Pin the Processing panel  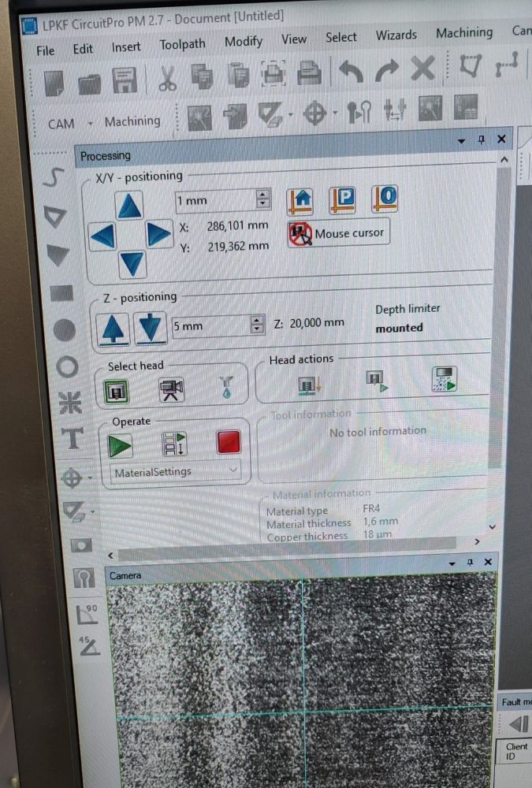482,139
